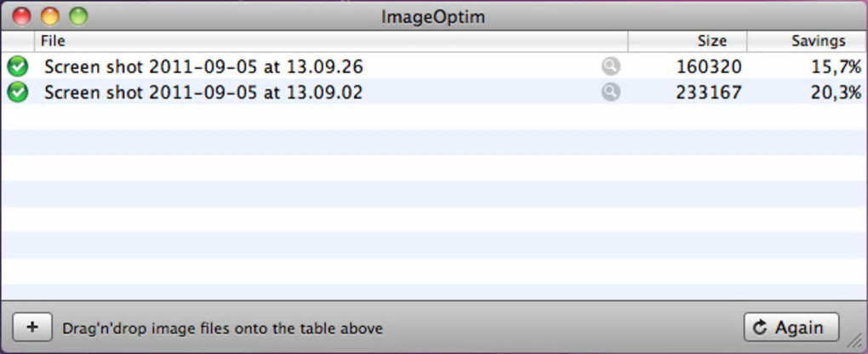Zoom the ImageOptim window with green button
Image resolution: width=868 pixels, height=354 pixels.
(x=78, y=15)
